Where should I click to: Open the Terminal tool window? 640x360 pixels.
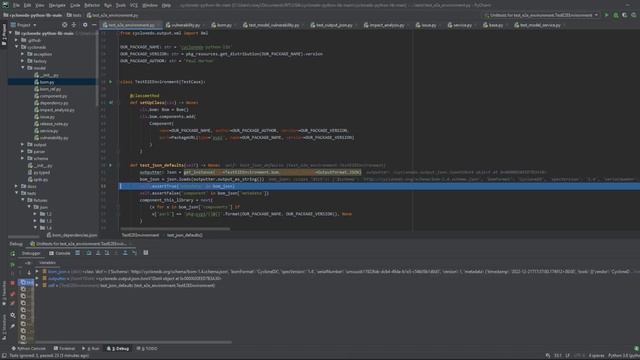(x=64, y=349)
